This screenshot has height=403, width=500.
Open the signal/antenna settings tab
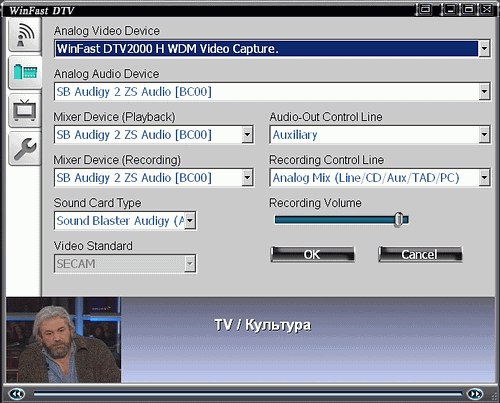coord(25,35)
